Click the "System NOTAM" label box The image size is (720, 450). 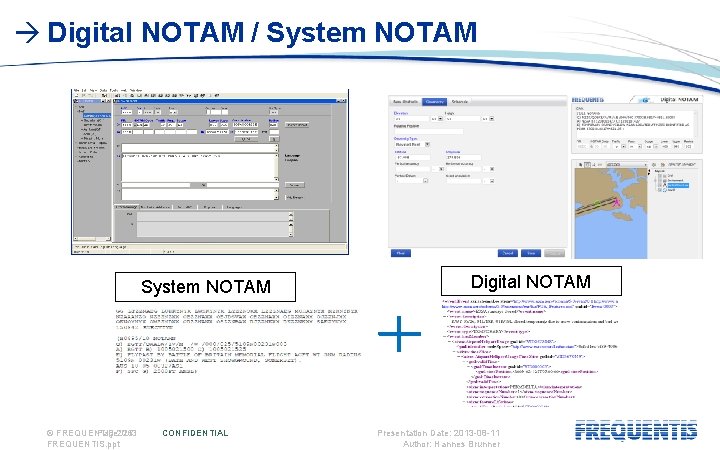205,287
